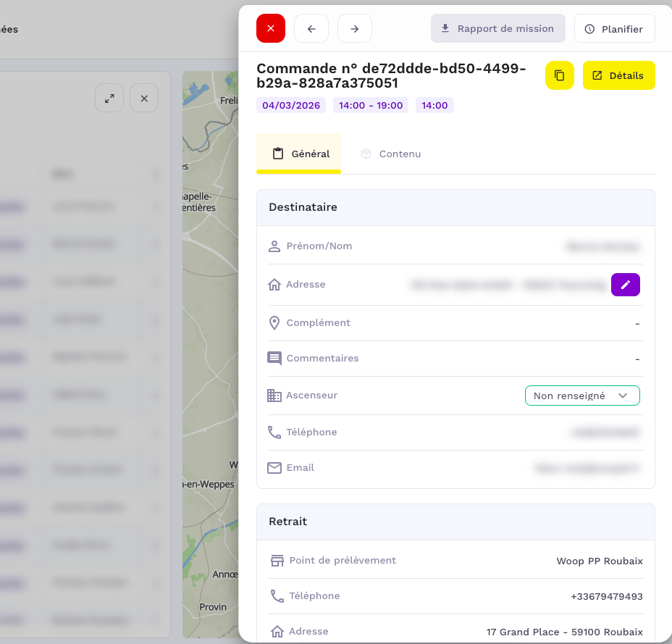672x644 pixels.
Task: Click the 14:00 - 19:00 time slot tag
Action: point(370,106)
